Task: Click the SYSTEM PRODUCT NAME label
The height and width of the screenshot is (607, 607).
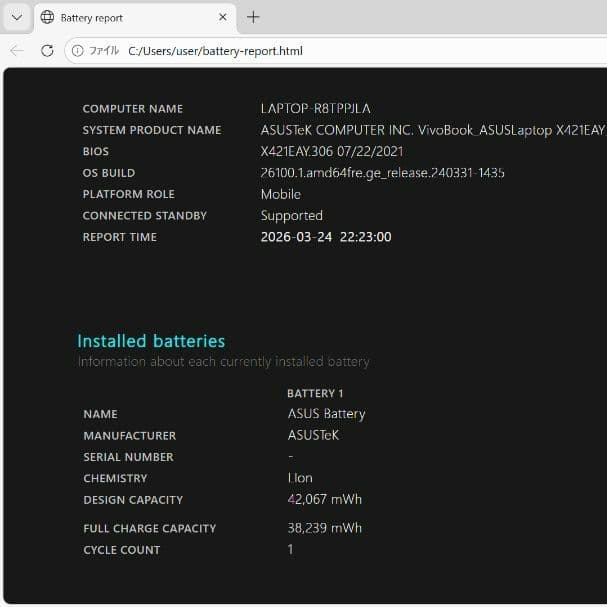Action: [x=152, y=130]
